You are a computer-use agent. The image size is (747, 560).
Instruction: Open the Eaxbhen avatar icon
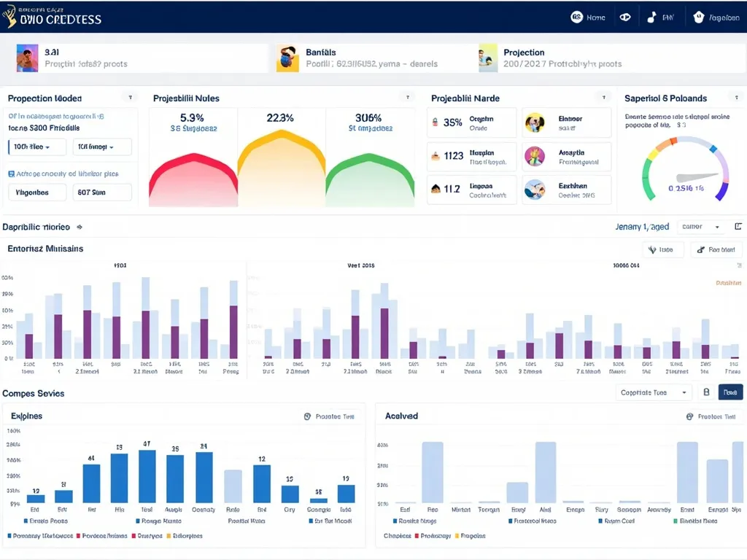(x=535, y=190)
